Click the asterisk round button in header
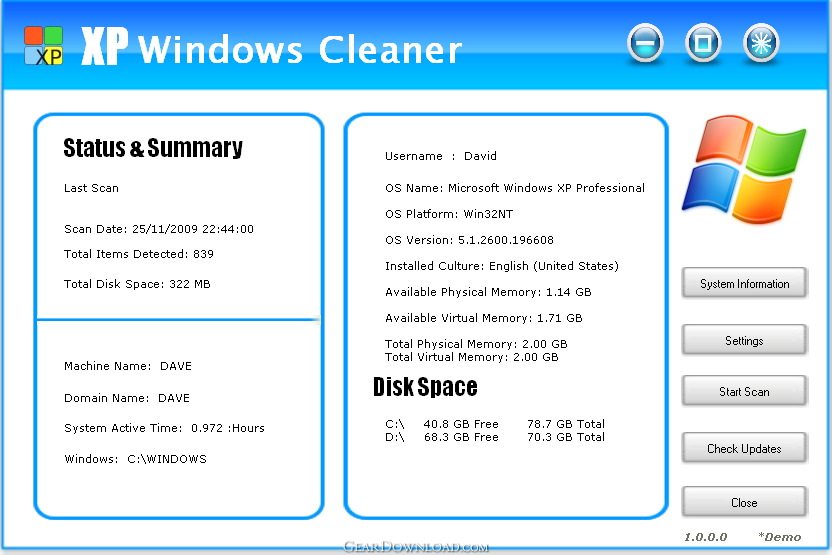The width and height of the screenshot is (832, 555). 761,43
